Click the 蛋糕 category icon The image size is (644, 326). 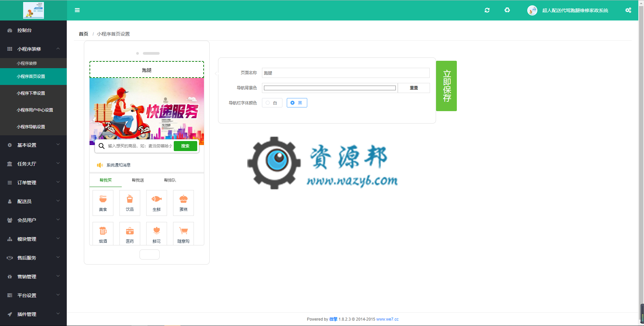183,199
